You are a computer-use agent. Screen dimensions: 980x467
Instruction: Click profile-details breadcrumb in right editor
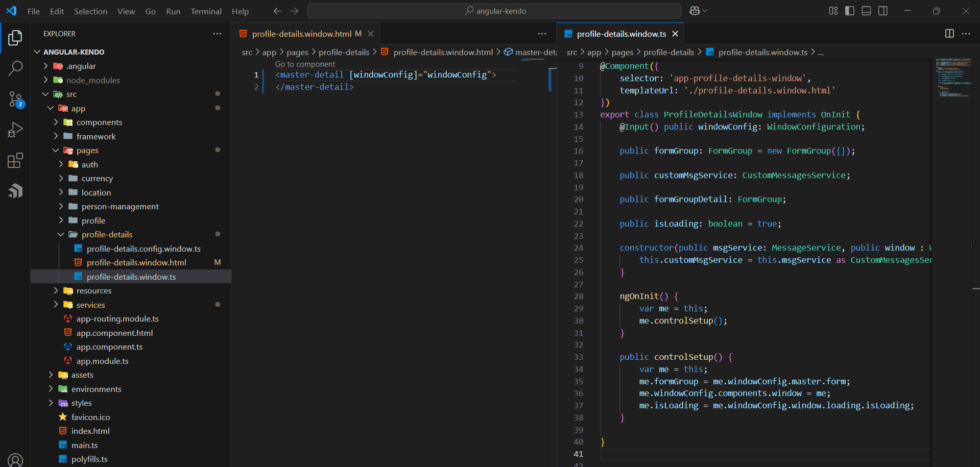(x=668, y=52)
